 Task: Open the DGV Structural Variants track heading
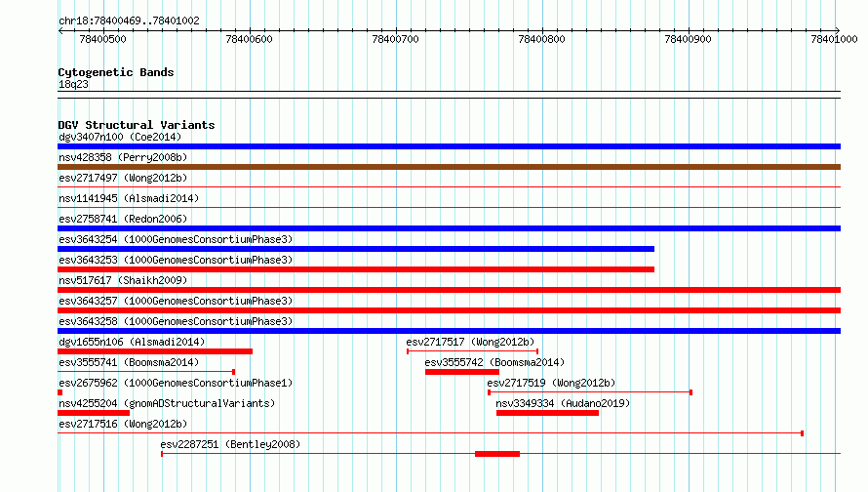point(137,125)
